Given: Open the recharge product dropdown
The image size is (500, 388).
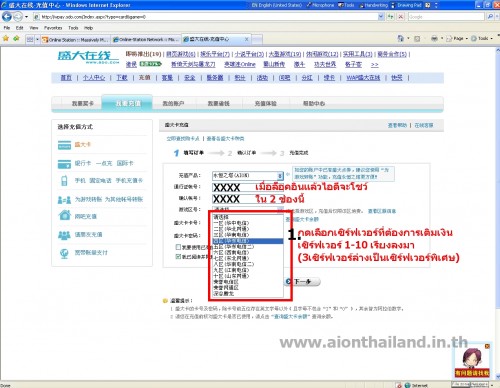Looking at the screenshot, I should point(248,175).
